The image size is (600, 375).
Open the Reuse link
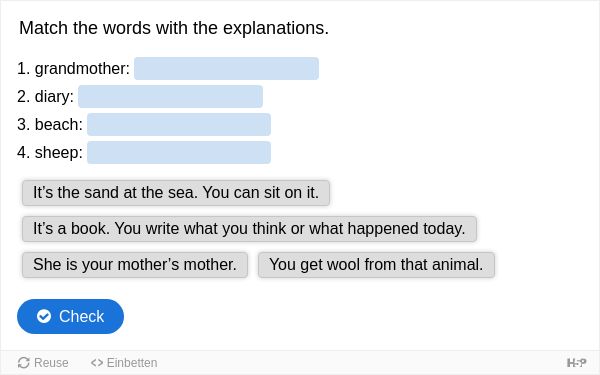[43, 362]
